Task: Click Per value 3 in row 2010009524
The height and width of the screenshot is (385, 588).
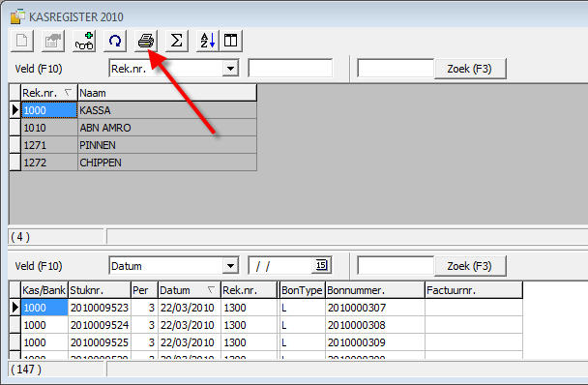Action: [144, 325]
